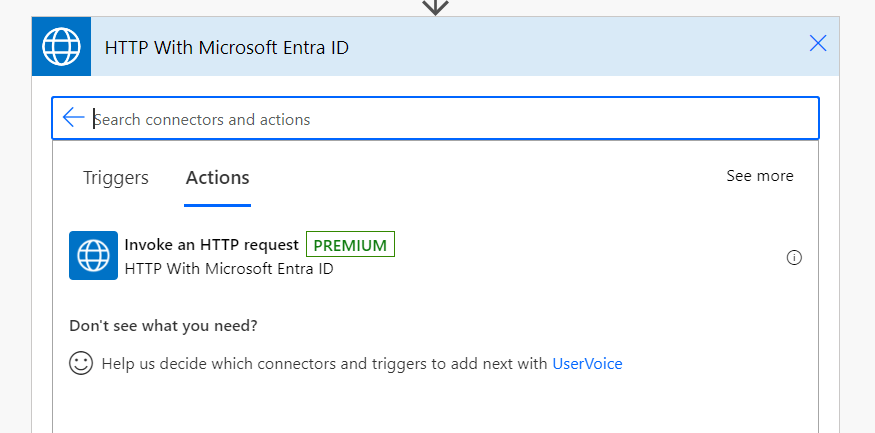Switch to the Triggers tab
This screenshot has width=875, height=433.
click(116, 178)
